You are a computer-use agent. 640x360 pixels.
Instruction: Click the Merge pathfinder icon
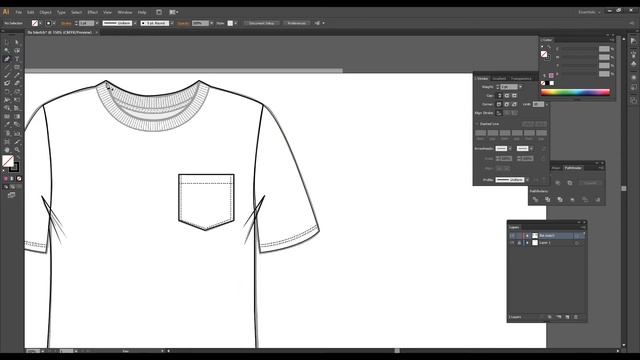click(560, 199)
